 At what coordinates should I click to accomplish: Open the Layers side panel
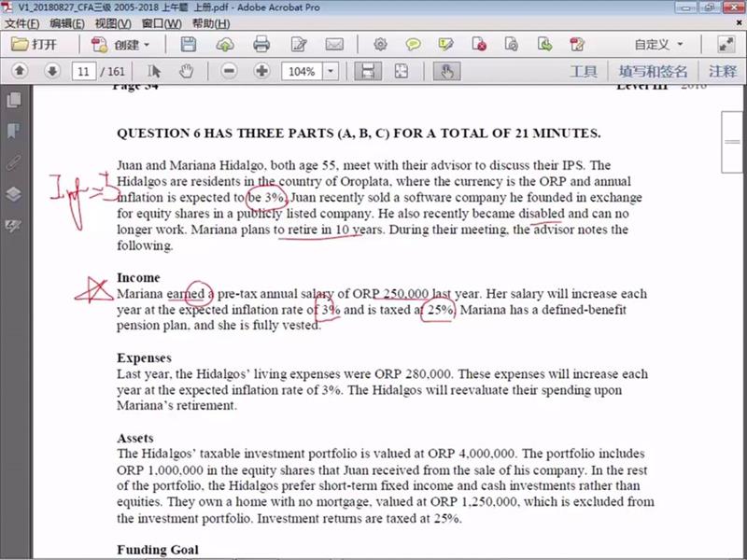click(13, 194)
